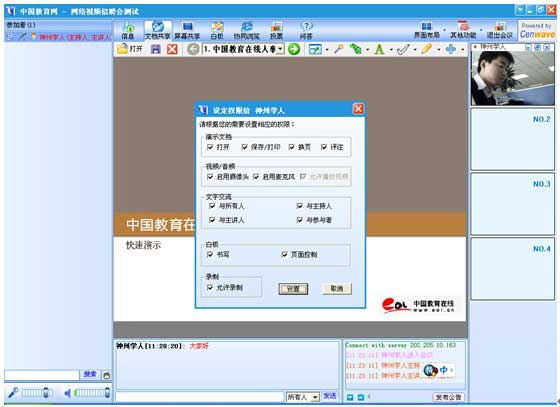Select the pointer pin tool
Image resolution: width=560 pixels, height=407 pixels.
(x=339, y=49)
